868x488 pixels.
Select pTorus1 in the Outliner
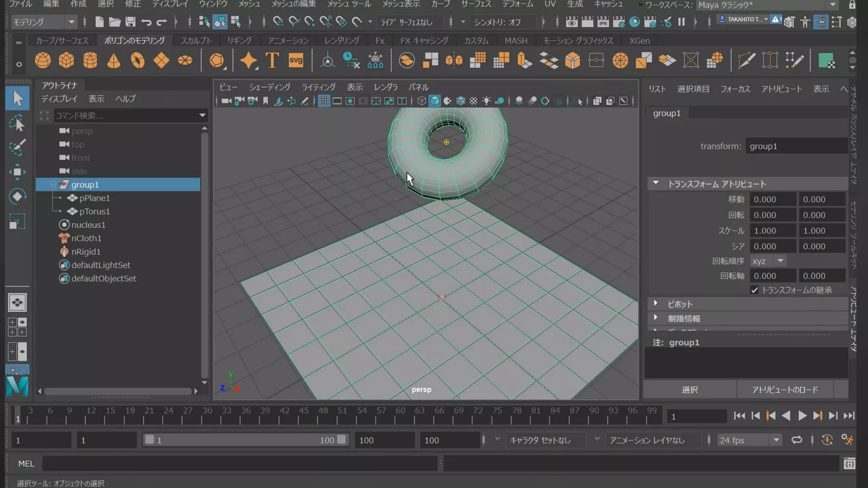[95, 211]
